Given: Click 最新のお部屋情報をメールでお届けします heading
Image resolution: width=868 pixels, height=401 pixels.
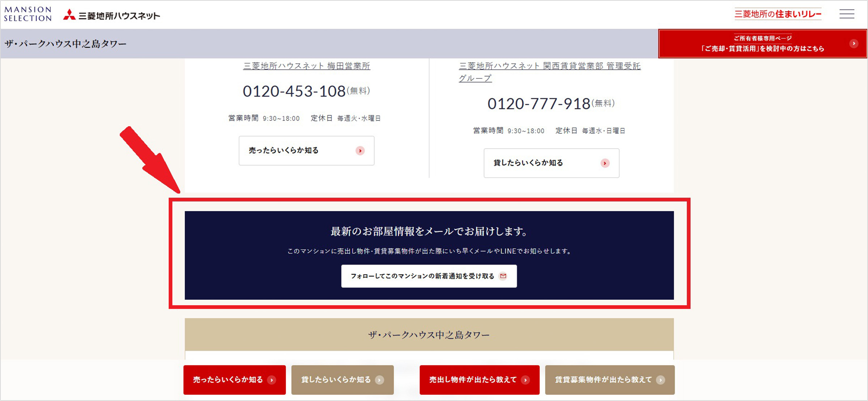Looking at the screenshot, I should coord(429,232).
